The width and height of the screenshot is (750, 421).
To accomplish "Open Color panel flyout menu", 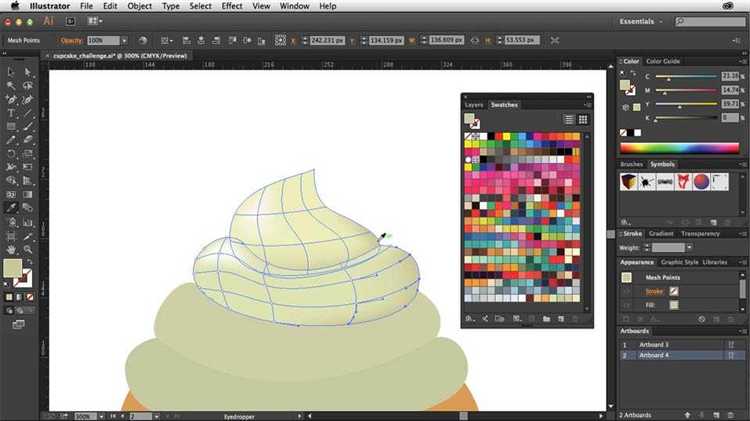I will pyautogui.click(x=742, y=61).
